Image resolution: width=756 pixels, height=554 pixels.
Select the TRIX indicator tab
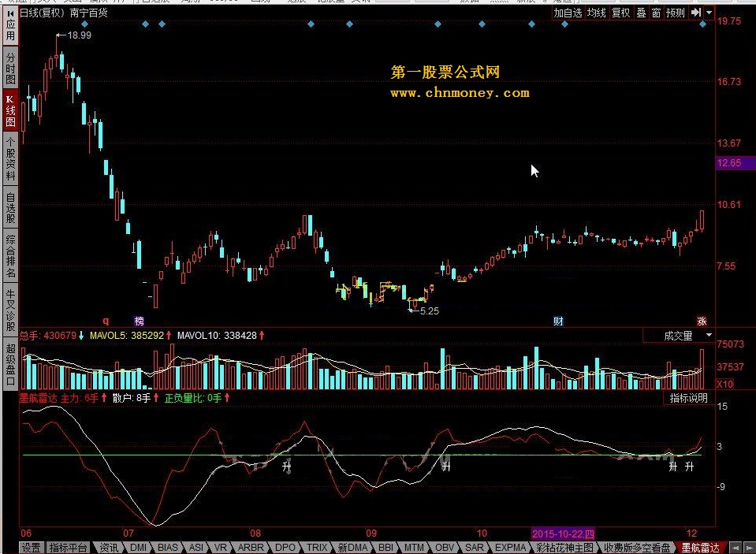pos(317,548)
